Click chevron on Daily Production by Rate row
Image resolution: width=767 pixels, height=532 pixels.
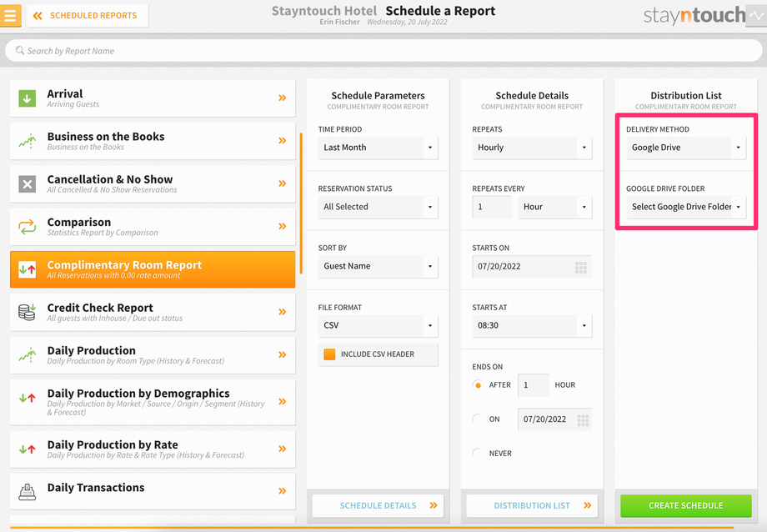click(x=283, y=449)
